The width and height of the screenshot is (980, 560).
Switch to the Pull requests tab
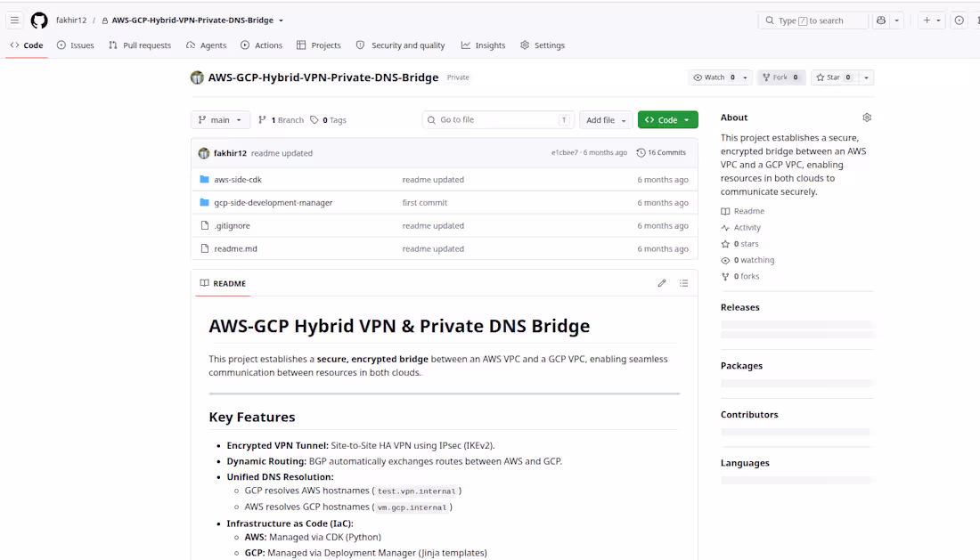pos(139,45)
